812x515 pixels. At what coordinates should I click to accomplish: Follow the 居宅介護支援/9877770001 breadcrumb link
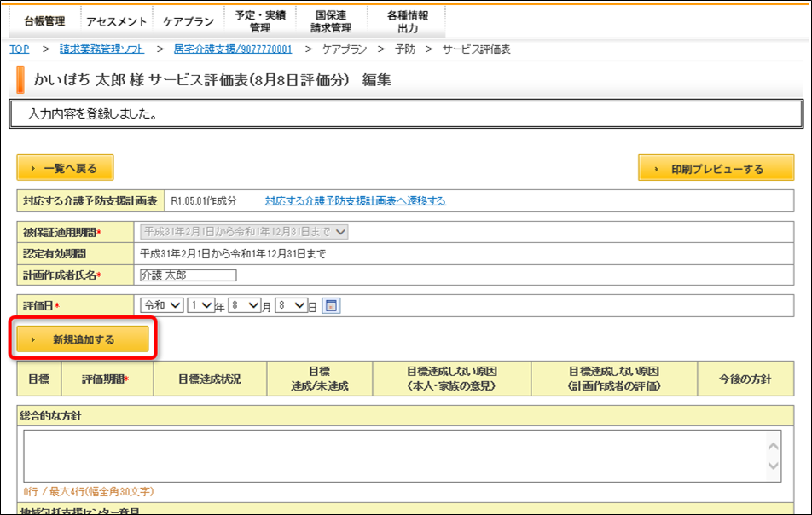click(x=233, y=49)
